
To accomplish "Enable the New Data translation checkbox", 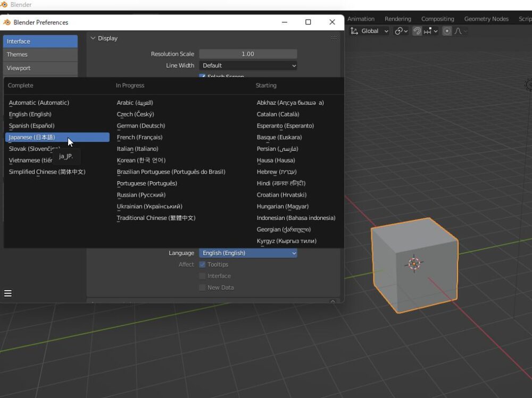I will tap(202, 287).
